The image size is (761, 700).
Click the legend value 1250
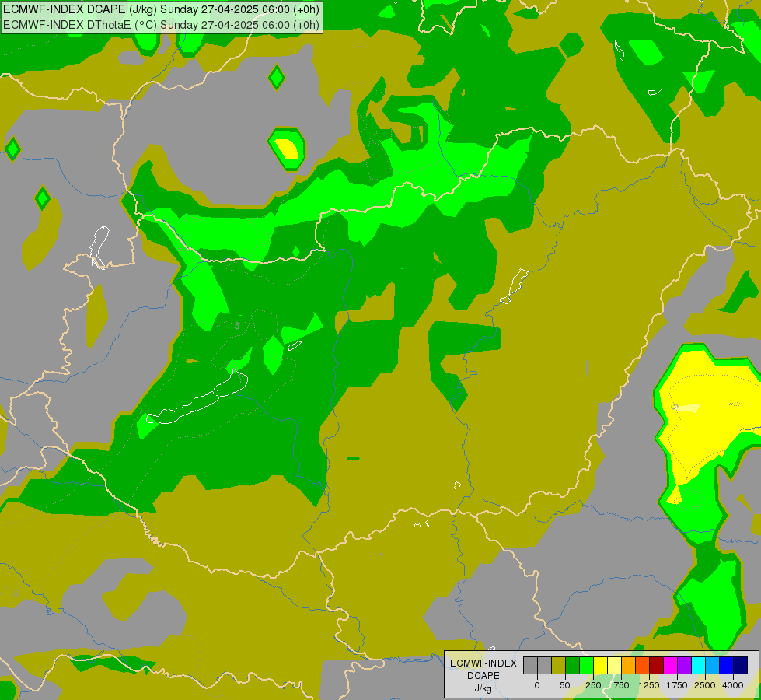coord(649,685)
